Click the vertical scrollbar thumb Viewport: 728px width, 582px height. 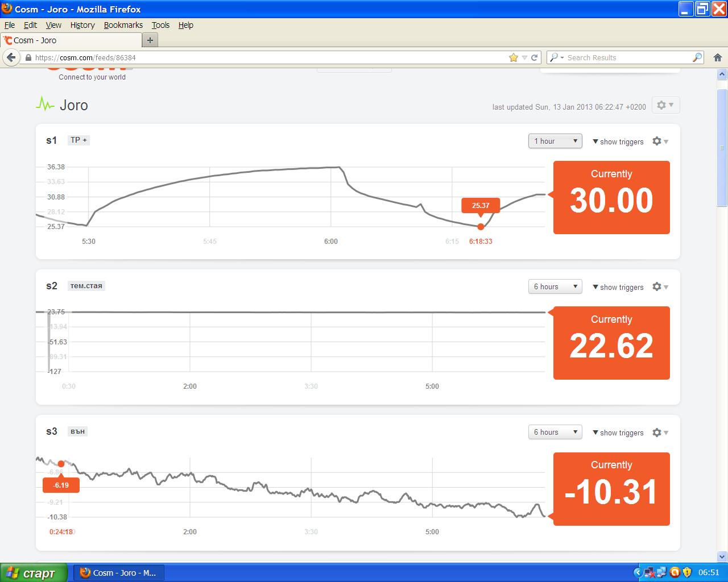pyautogui.click(x=722, y=148)
